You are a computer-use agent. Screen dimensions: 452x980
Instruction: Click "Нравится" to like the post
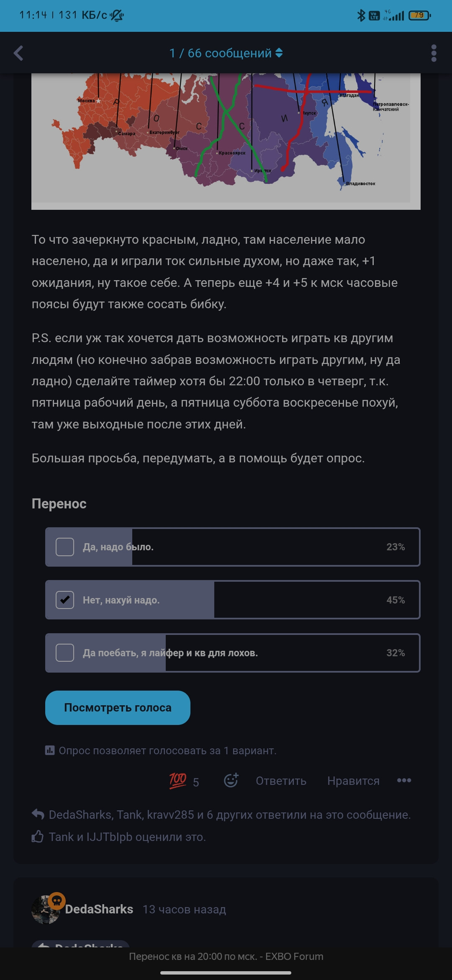pyautogui.click(x=353, y=781)
